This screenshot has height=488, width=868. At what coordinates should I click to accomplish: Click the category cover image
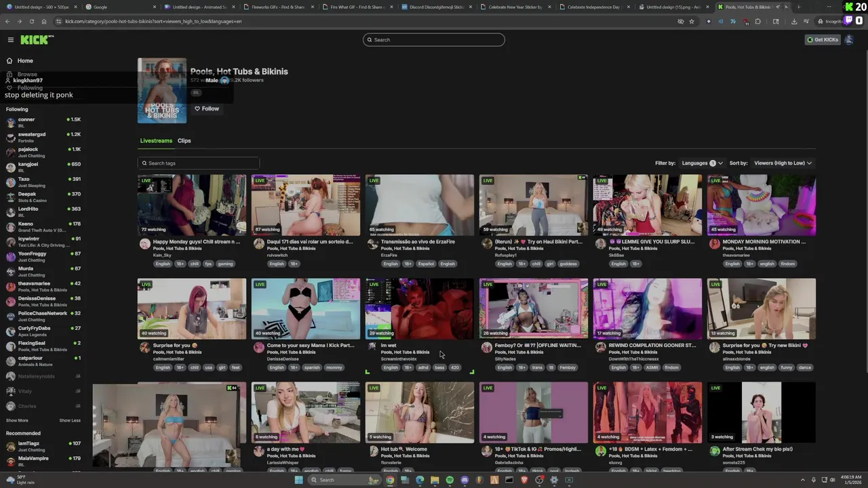click(x=162, y=91)
